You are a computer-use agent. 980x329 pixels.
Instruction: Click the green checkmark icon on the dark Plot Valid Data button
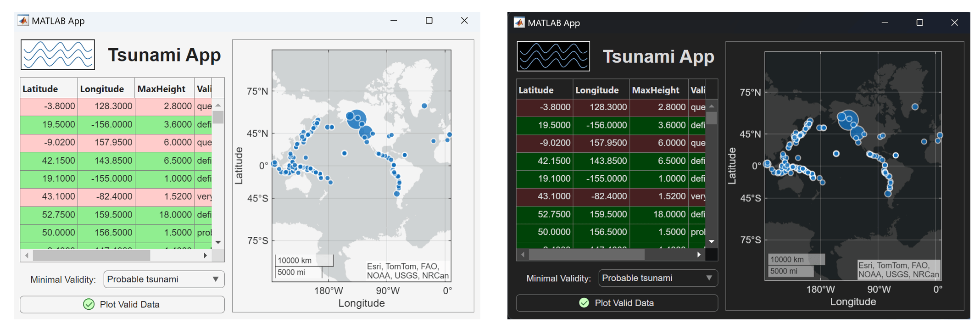tap(584, 303)
